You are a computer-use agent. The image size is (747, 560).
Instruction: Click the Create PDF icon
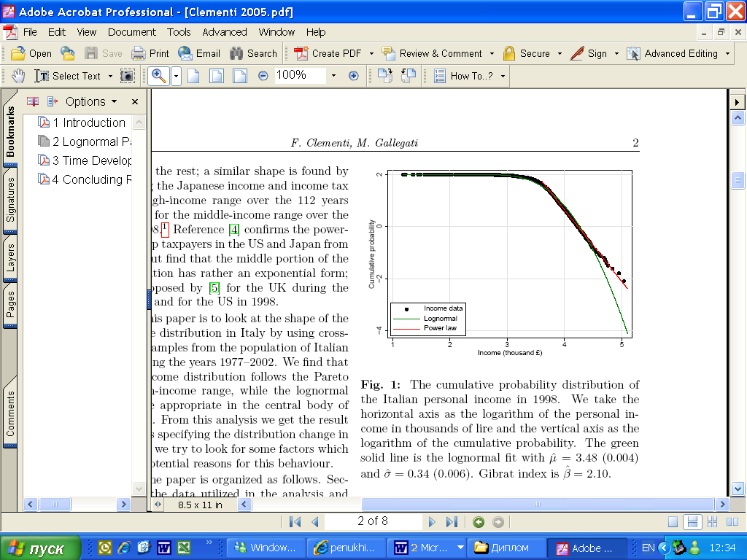point(301,53)
